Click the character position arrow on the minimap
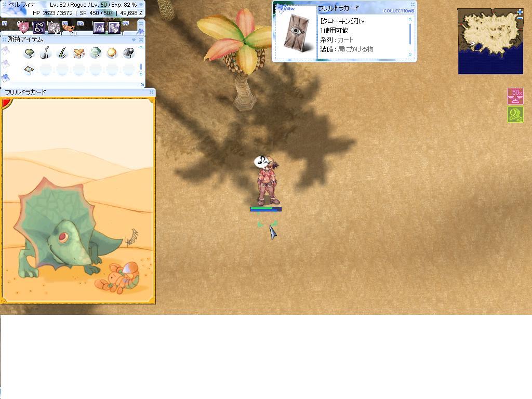 (x=472, y=44)
